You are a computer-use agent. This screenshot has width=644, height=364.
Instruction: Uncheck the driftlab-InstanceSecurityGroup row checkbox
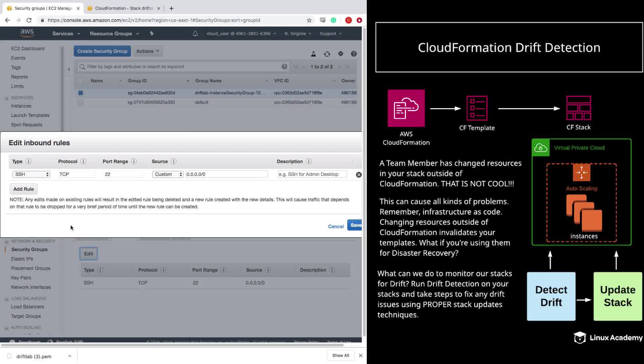tap(80, 93)
